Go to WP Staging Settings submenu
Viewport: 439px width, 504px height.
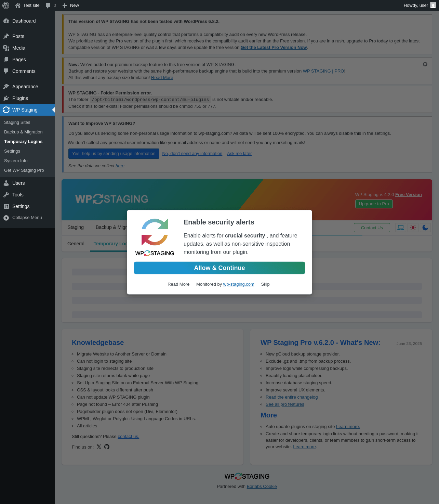tap(12, 151)
